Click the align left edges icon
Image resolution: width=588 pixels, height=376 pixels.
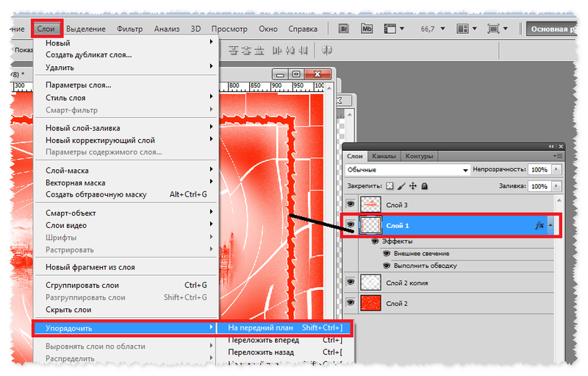point(277,50)
